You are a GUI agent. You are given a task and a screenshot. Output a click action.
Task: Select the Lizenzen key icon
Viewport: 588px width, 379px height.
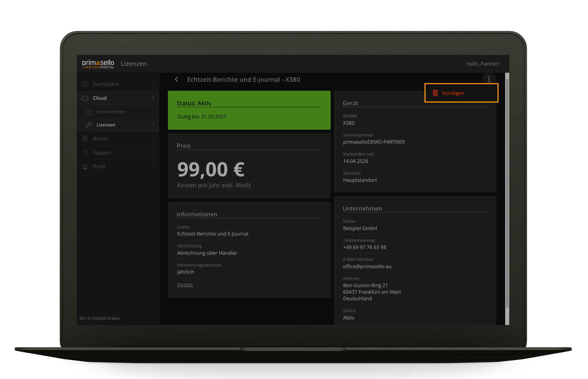[89, 125]
